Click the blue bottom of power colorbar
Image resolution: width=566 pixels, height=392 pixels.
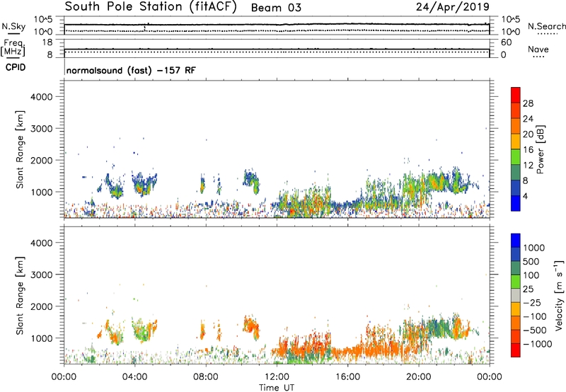(x=516, y=203)
